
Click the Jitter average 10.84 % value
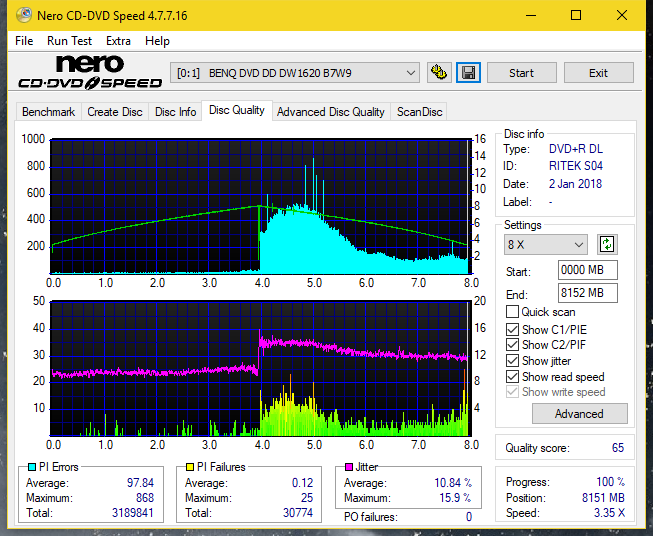(453, 483)
